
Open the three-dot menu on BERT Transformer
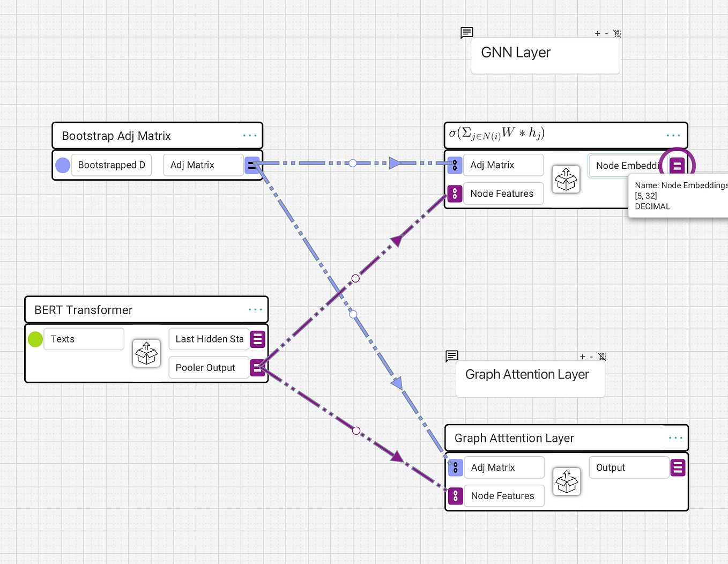pos(256,309)
